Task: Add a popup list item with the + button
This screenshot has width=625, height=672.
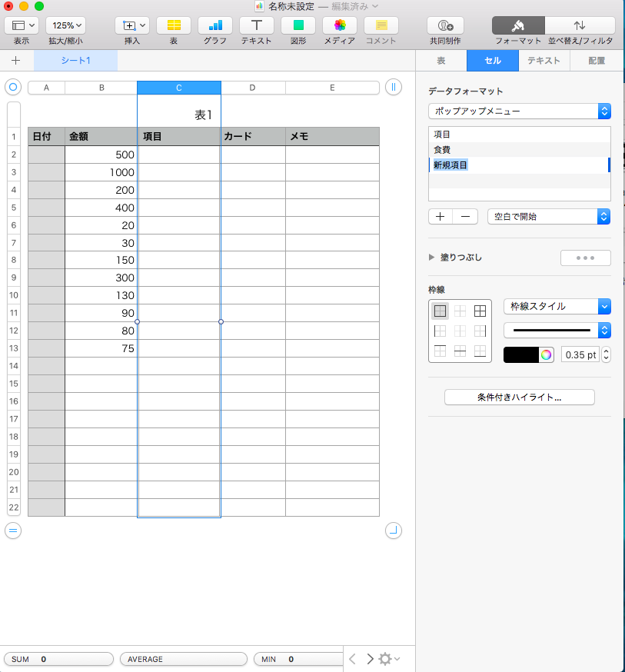Action: (x=439, y=216)
